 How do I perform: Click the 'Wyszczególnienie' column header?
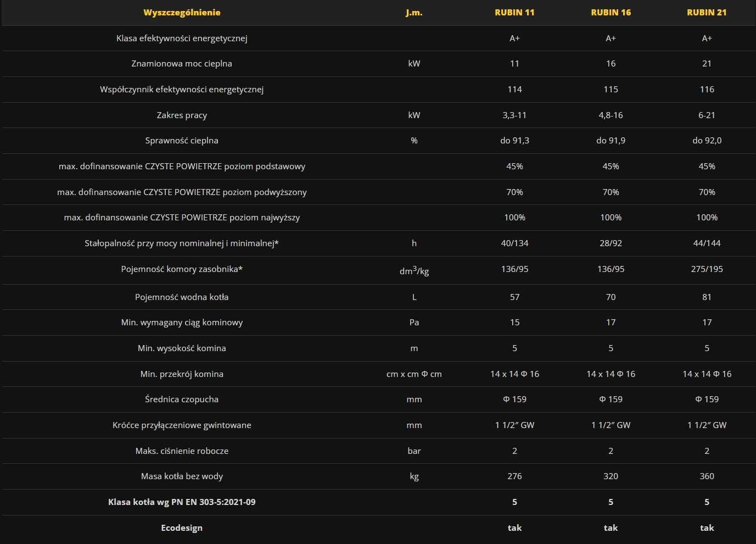pyautogui.click(x=182, y=13)
